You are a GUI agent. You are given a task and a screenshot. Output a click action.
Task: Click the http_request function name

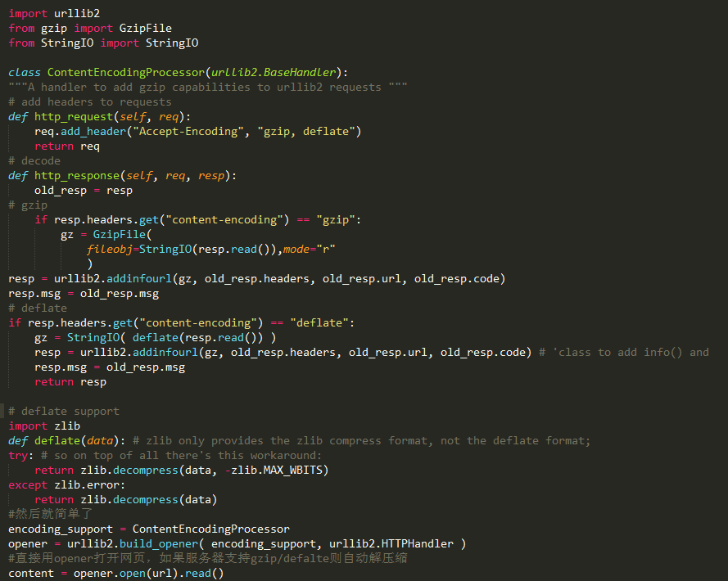pos(74,117)
